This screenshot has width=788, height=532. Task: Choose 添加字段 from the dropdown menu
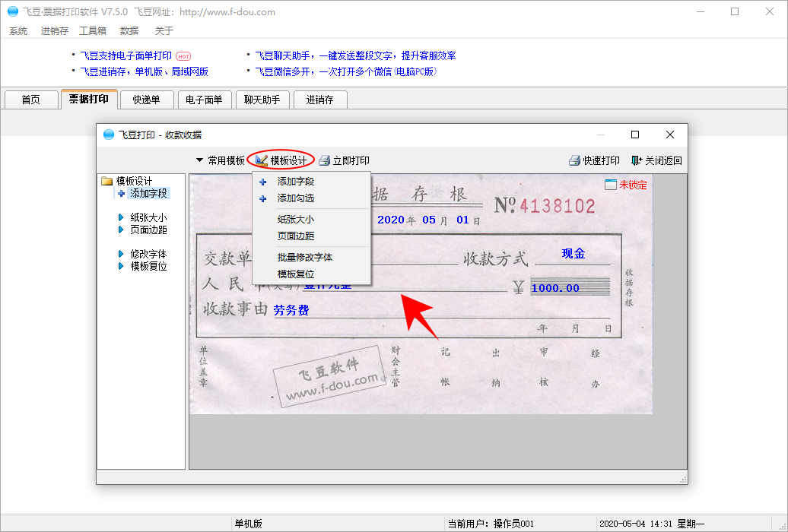coord(312,182)
